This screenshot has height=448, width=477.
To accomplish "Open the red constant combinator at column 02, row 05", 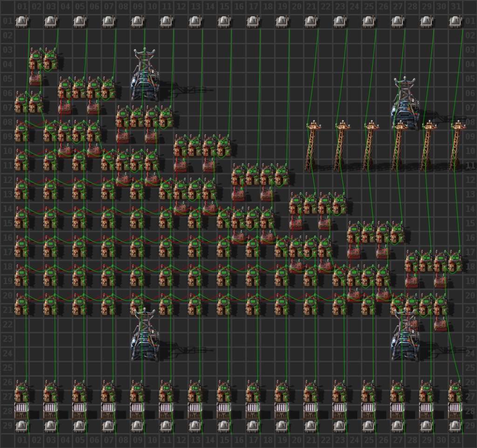I will pyautogui.click(x=35, y=79).
